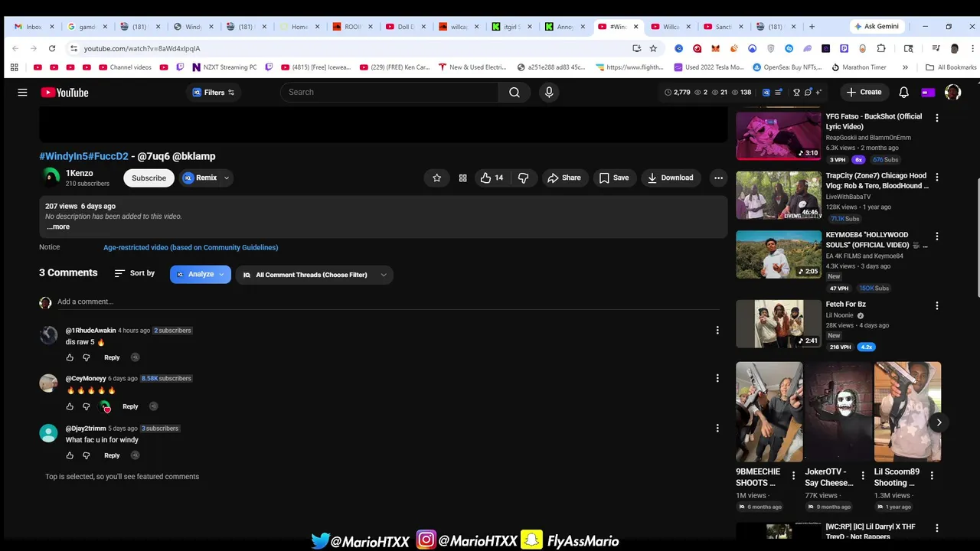This screenshot has width=980, height=551.
Task: Open menu for Lil Scoom89 Shooting short
Action: point(931,476)
